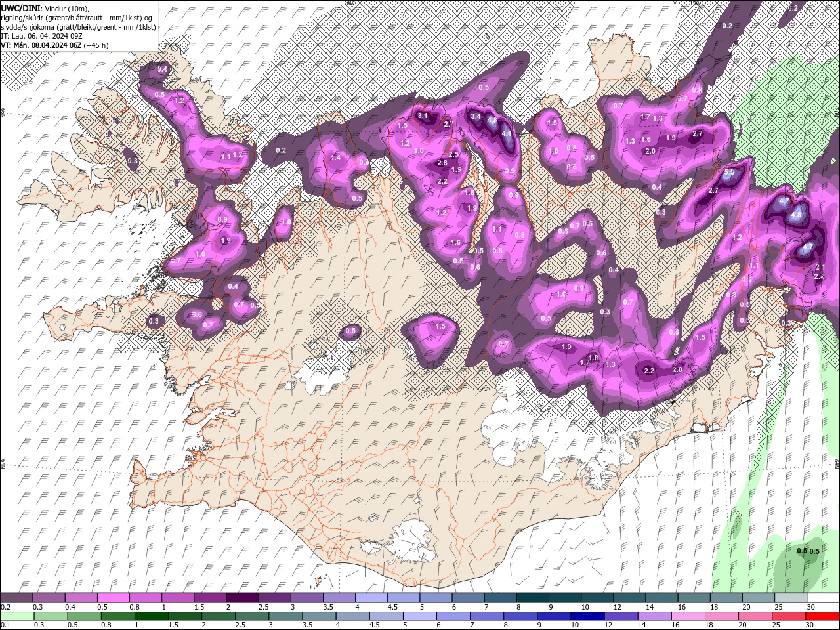Screen dimensions: 840x630
Task: Click the '2.4' value near the east coast
Action: [818, 276]
